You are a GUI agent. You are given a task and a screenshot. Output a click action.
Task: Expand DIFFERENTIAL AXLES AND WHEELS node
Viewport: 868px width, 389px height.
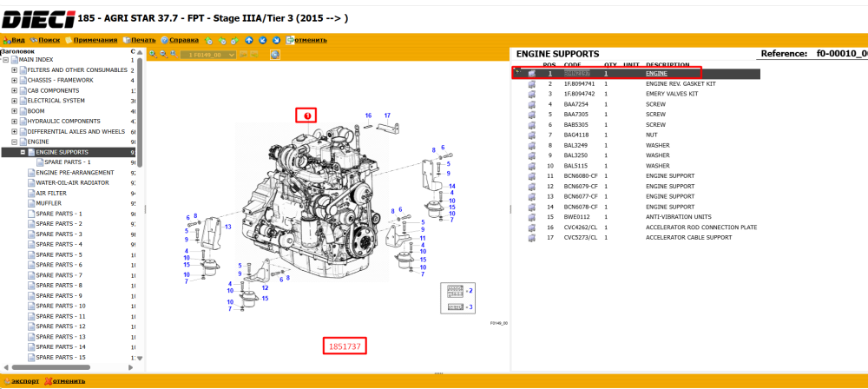[x=15, y=131]
